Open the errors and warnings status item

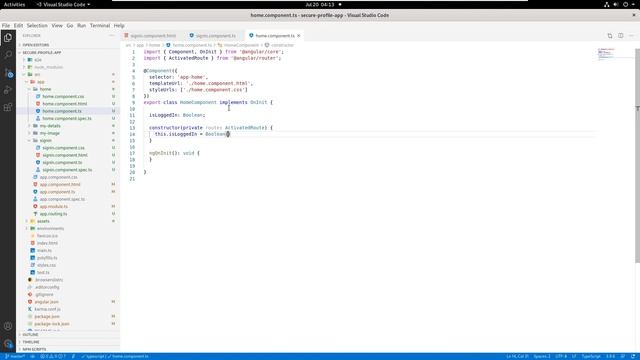[x=53, y=356]
